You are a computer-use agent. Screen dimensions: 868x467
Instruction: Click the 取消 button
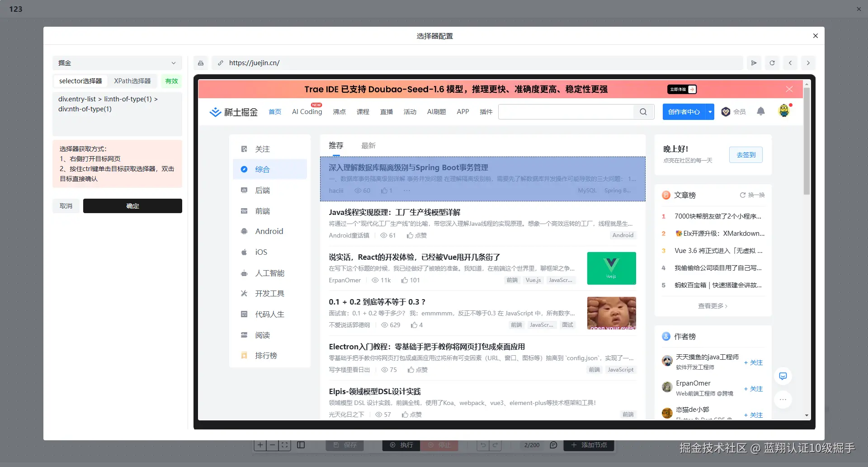66,206
